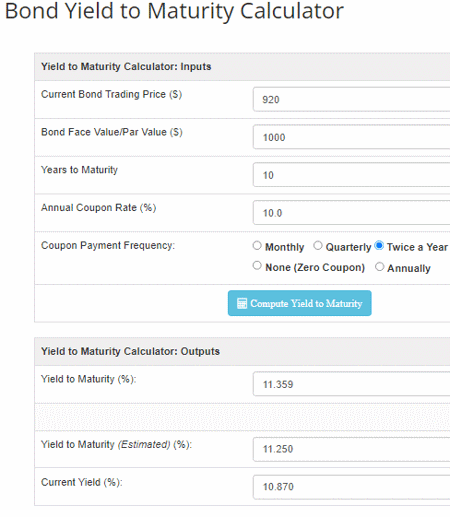
Task: Click the Bond Face Value input showing 1000
Action: [x=351, y=137]
